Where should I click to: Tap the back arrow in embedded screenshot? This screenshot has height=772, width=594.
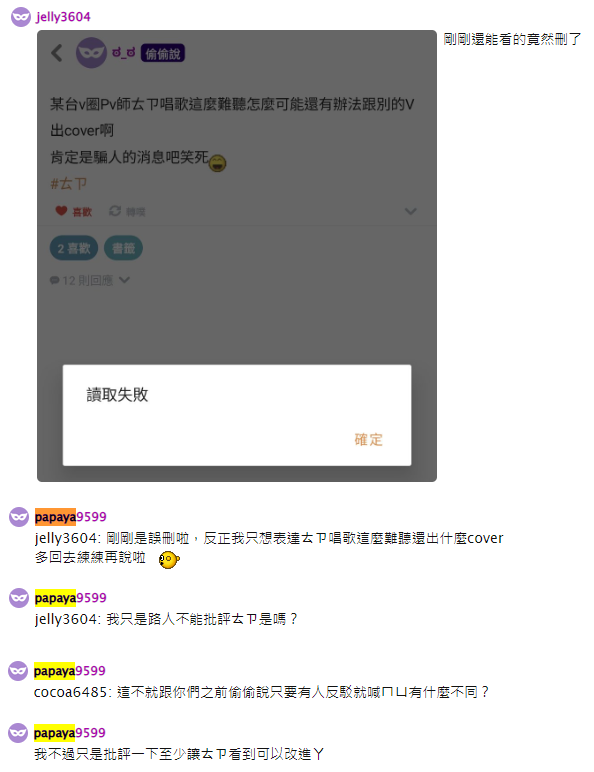click(x=57, y=53)
